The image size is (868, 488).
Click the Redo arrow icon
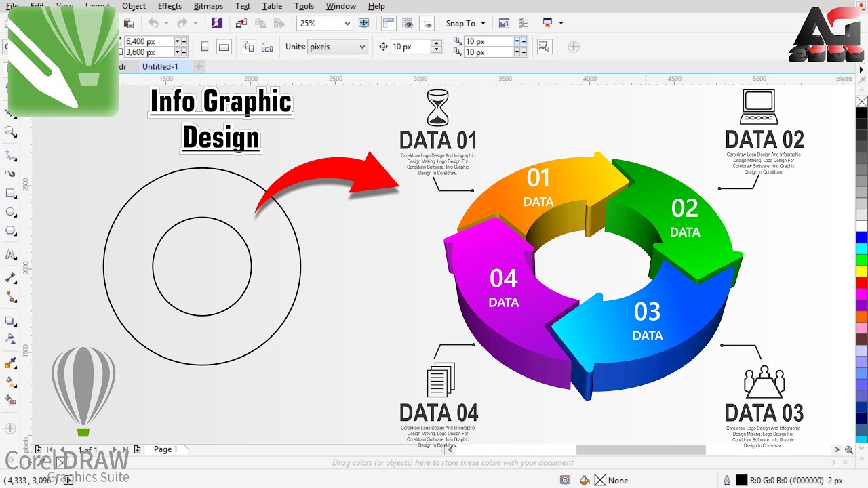point(182,23)
